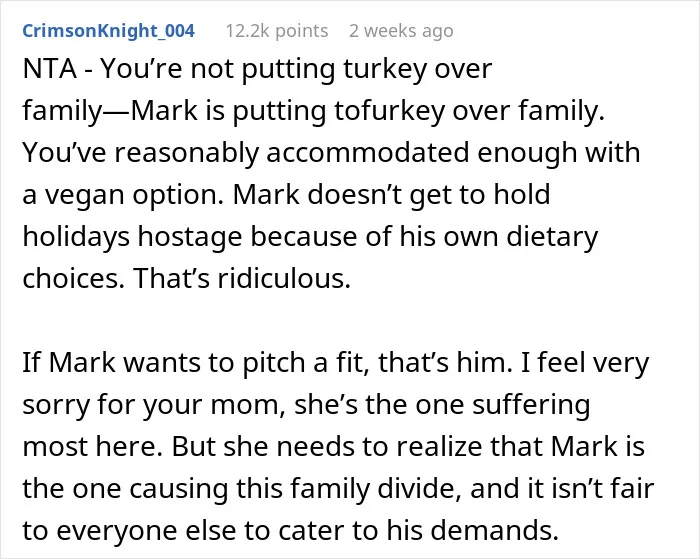
Task: Click the word 'tofurkey' in the comment
Action: tap(389, 111)
